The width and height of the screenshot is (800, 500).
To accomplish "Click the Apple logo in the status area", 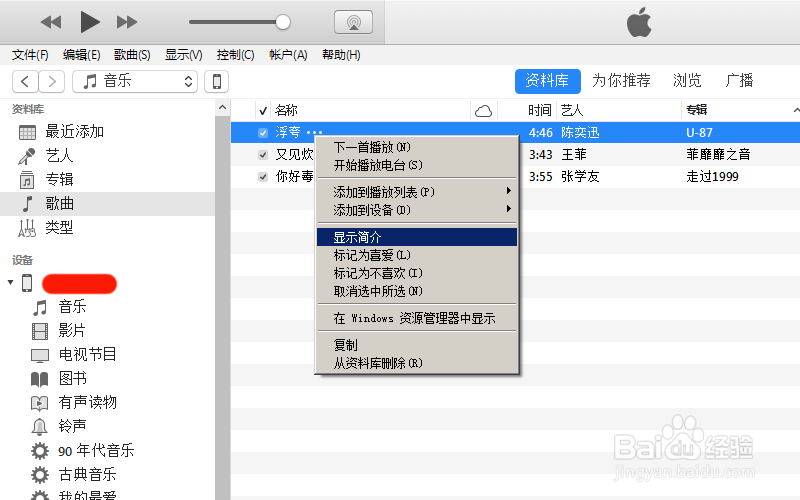I will [x=639, y=22].
